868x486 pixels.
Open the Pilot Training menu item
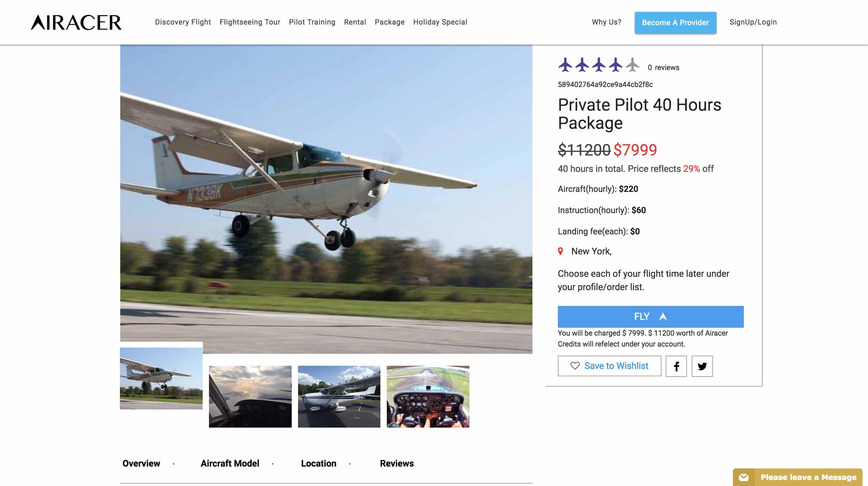tap(312, 22)
